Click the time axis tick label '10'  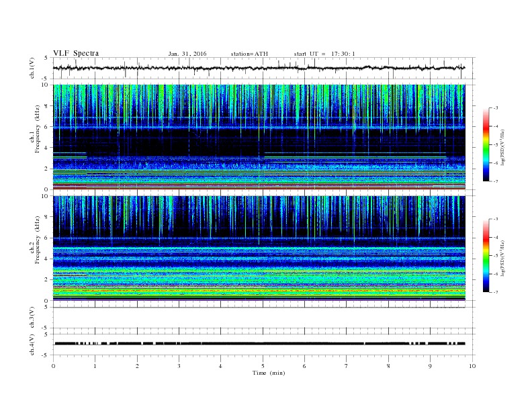click(x=472, y=366)
